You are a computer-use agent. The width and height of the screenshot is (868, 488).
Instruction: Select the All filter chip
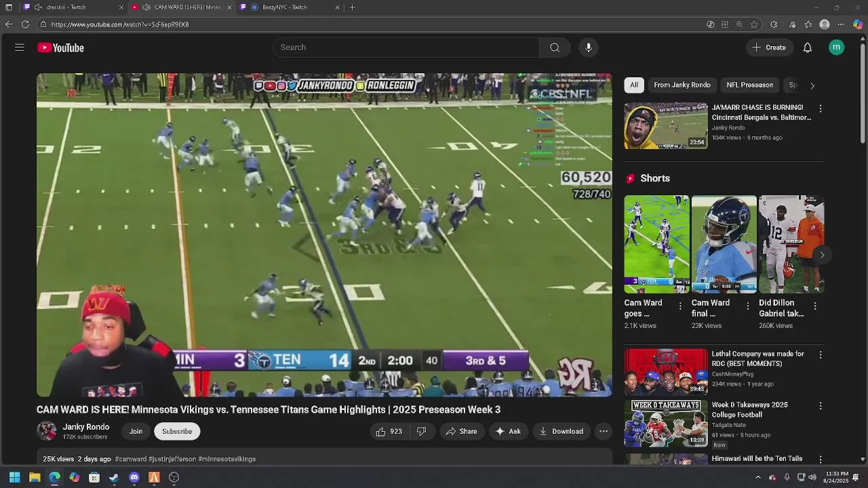634,85
